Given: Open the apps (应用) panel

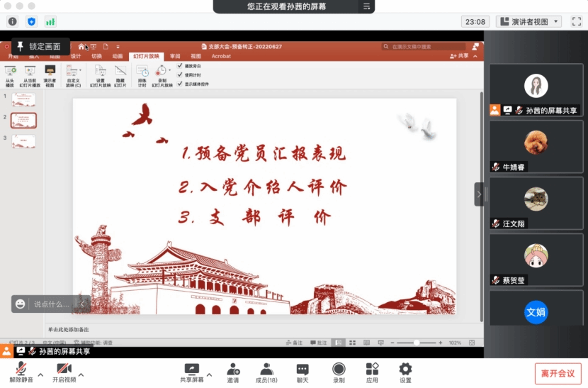Looking at the screenshot, I should click(372, 372).
